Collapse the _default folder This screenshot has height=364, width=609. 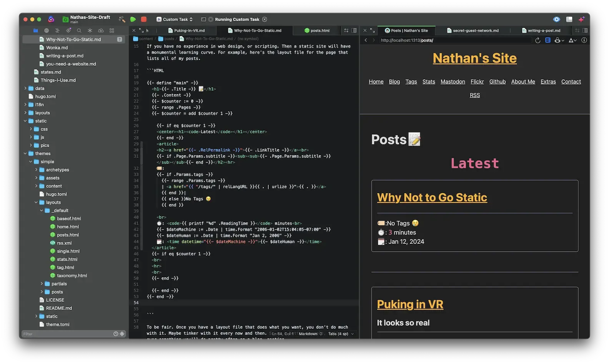point(42,210)
